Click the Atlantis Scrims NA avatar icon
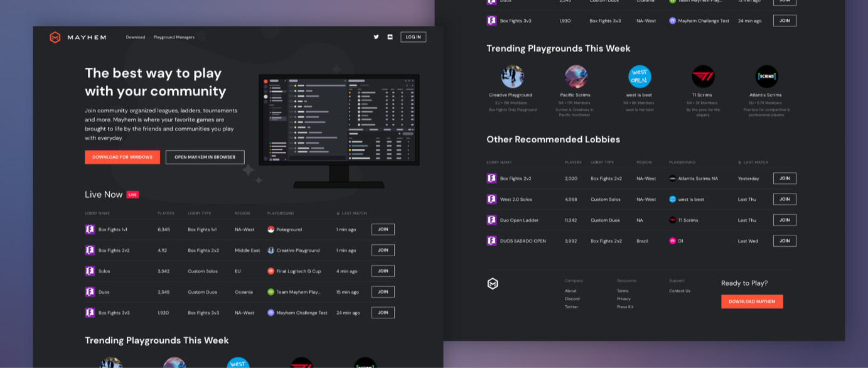This screenshot has height=368, width=868. [673, 178]
